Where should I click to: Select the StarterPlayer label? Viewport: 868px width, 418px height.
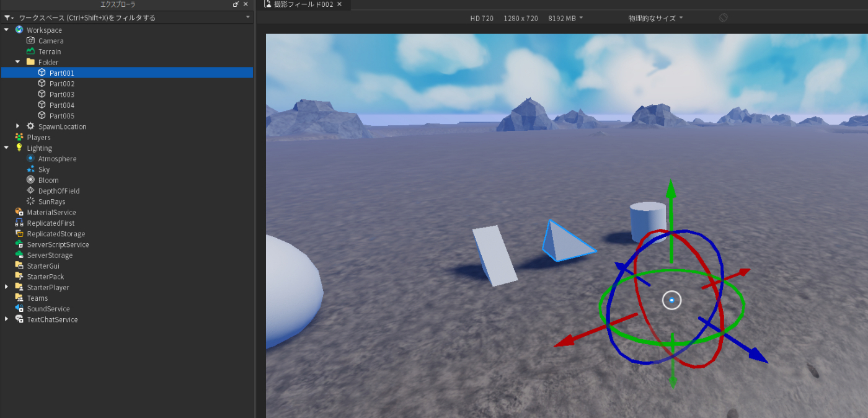[x=48, y=287]
